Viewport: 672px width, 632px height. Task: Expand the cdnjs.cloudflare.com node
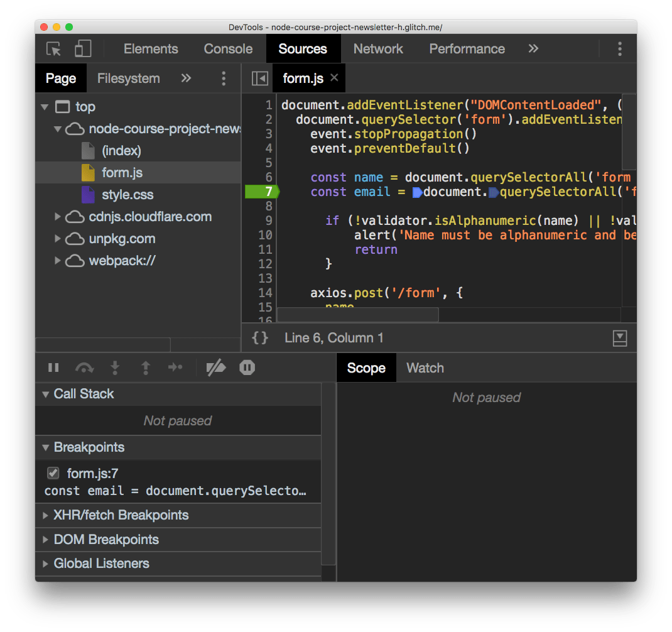[57, 217]
